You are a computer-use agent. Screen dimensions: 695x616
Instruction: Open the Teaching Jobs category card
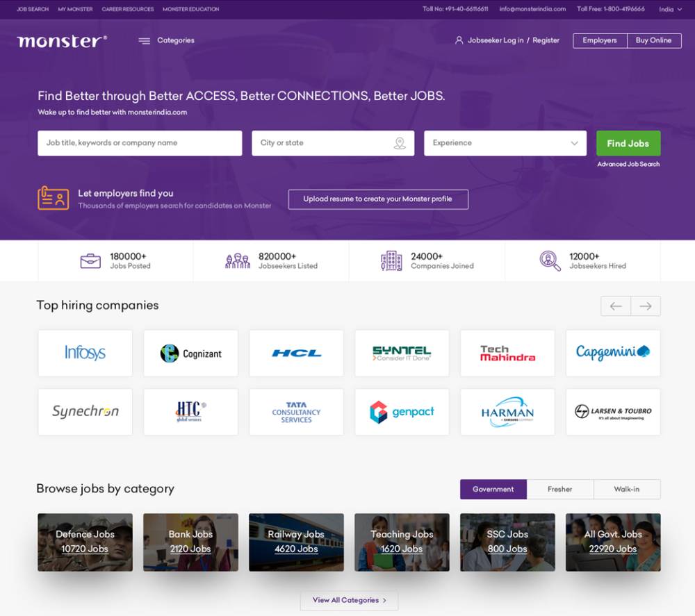point(402,542)
